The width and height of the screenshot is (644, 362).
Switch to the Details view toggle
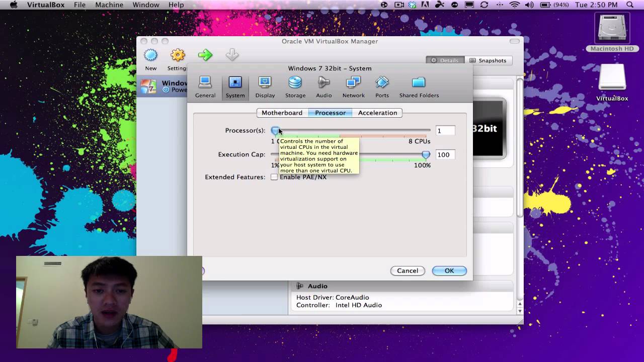[445, 60]
